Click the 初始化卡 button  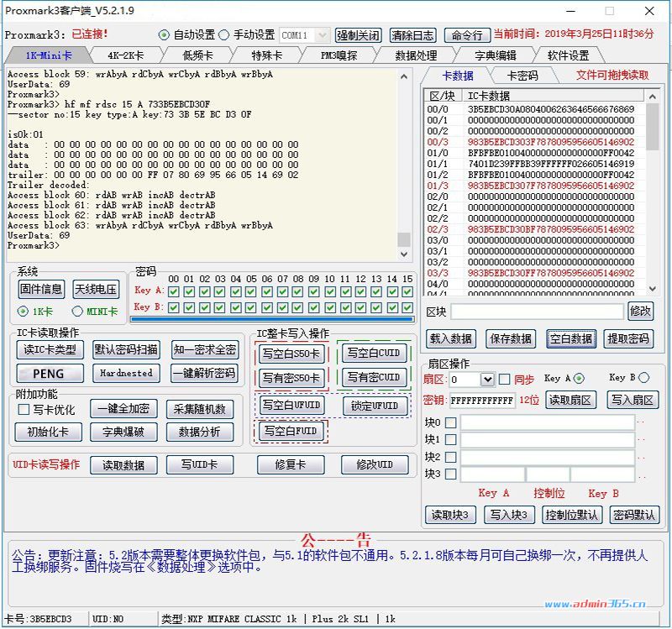click(x=48, y=432)
